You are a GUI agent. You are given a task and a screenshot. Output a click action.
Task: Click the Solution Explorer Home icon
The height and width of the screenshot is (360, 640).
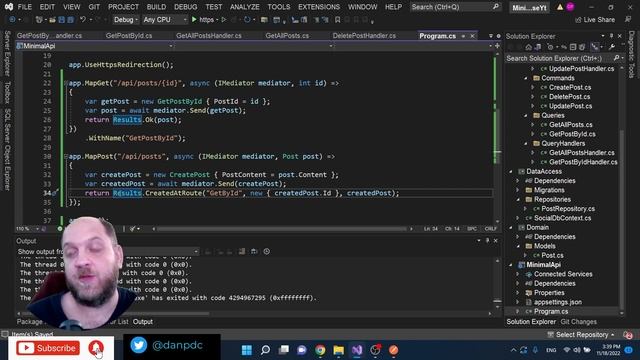coord(529,47)
